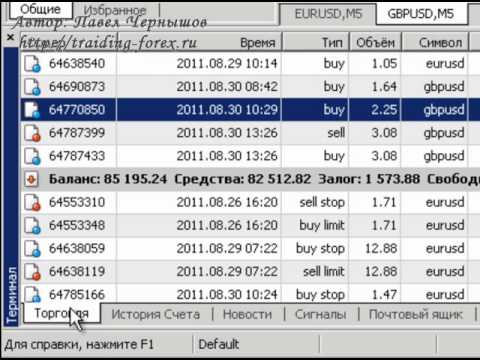Open the Почтовый ящик tab
Screen dimensions: 480x360
coord(416,314)
